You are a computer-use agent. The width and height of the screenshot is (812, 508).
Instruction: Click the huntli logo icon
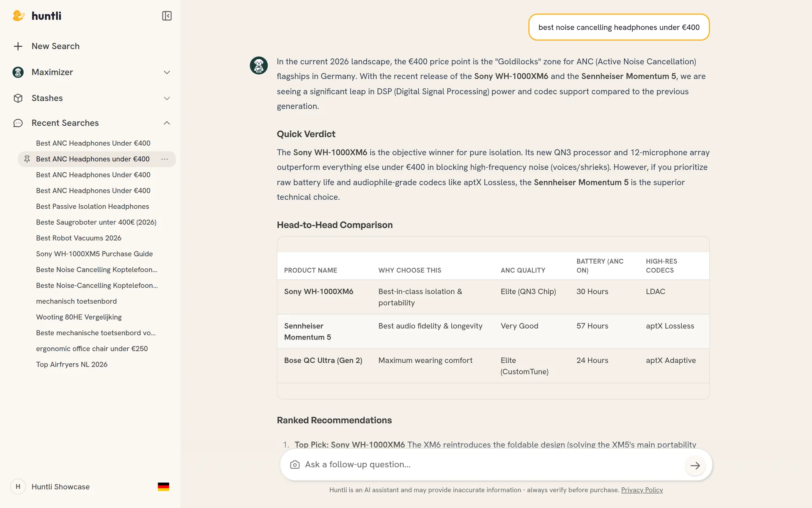coord(18,16)
